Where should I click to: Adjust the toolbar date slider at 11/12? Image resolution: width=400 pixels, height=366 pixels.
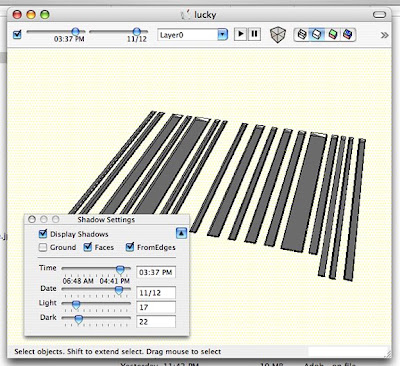[x=137, y=32]
